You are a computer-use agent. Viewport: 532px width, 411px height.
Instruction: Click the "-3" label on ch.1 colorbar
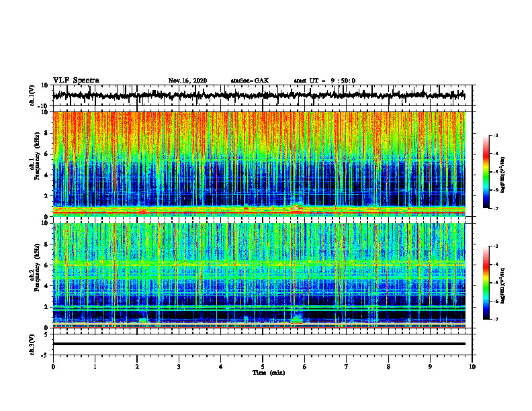coord(496,136)
